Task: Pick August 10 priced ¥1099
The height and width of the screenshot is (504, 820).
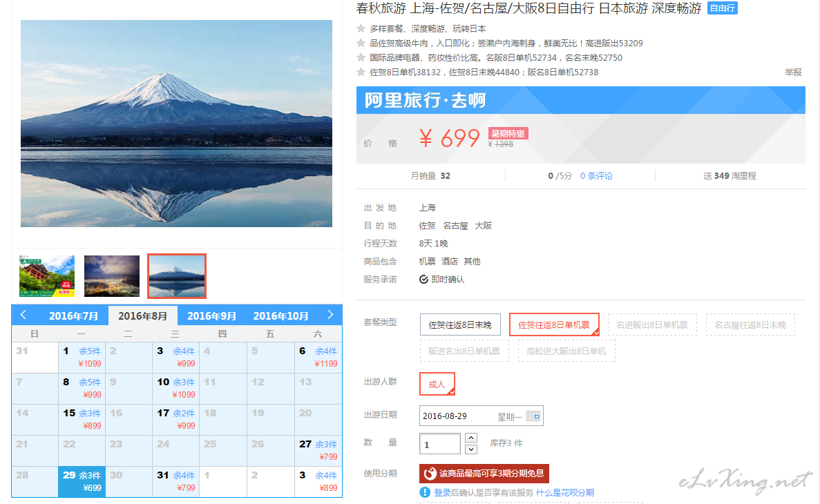Action: [175, 388]
